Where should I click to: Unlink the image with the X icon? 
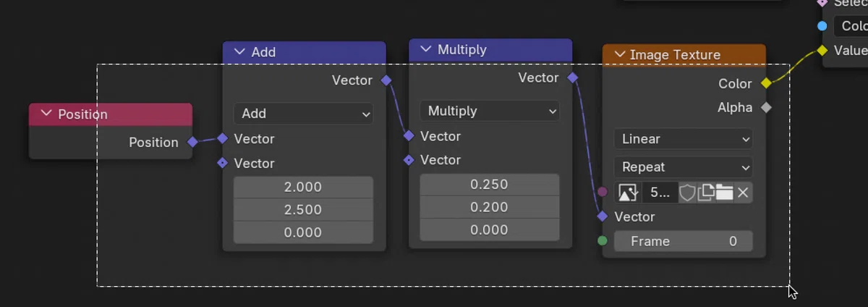click(743, 193)
